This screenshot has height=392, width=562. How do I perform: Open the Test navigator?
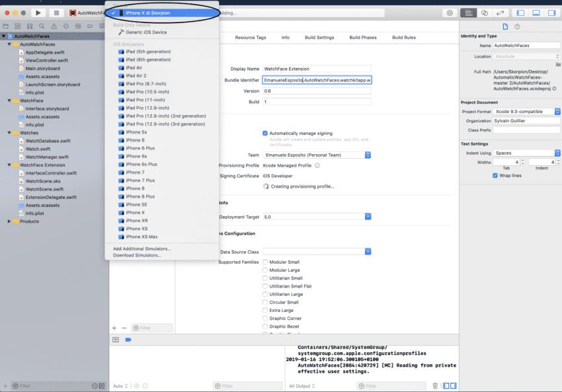tap(66, 26)
